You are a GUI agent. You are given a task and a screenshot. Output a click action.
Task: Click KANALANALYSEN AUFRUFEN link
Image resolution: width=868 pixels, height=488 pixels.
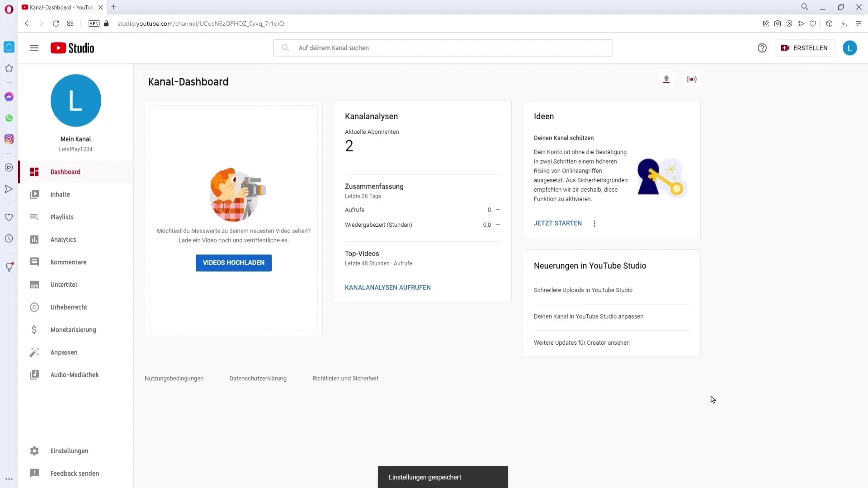[387, 287]
